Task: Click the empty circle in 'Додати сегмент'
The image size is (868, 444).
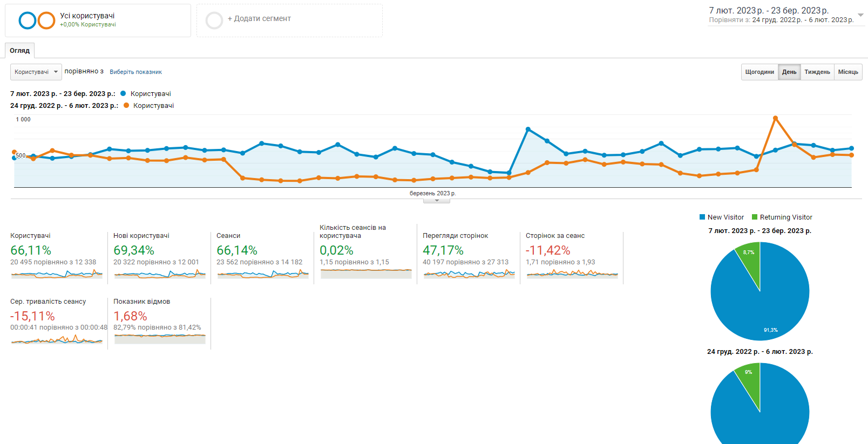Action: pyautogui.click(x=214, y=21)
